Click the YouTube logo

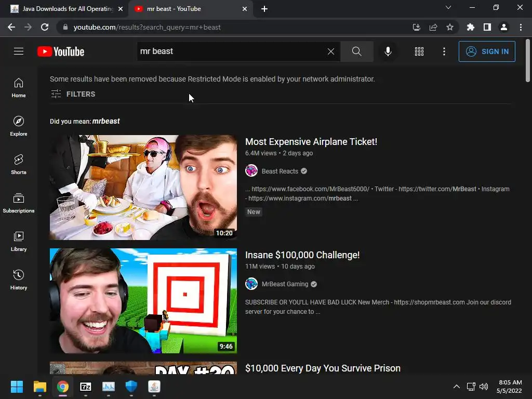coord(61,51)
